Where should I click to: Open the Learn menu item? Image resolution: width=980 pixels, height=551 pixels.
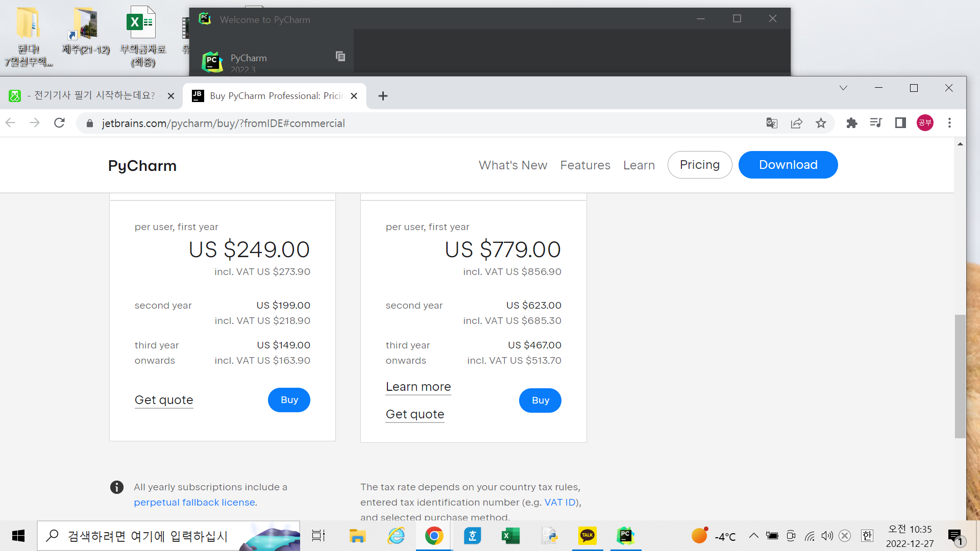(x=639, y=165)
